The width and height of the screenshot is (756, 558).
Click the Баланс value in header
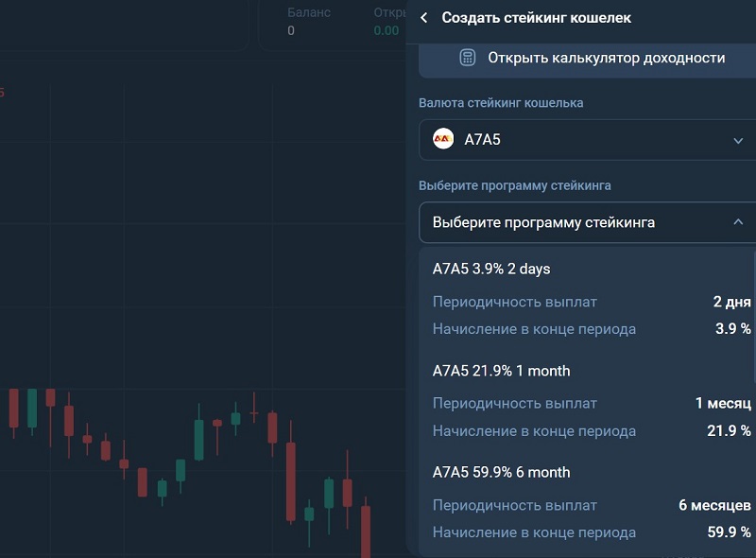click(291, 31)
